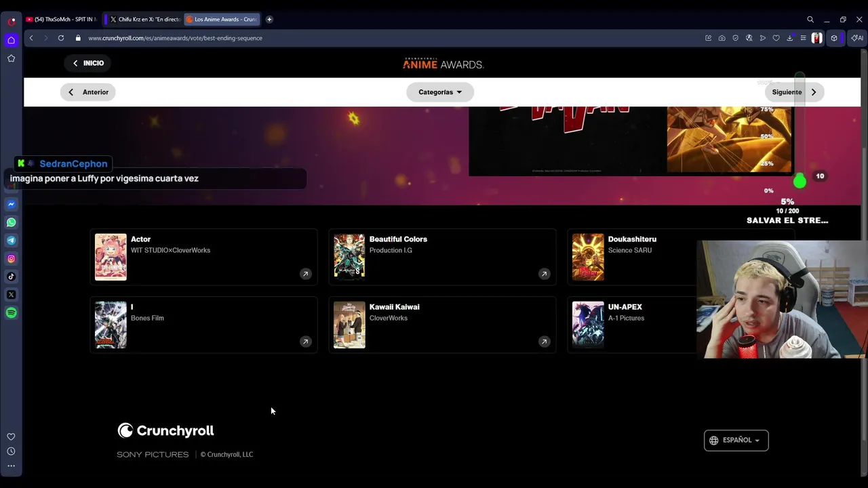Open a new tab with the plus button
868x488 pixels.
[x=269, y=20]
